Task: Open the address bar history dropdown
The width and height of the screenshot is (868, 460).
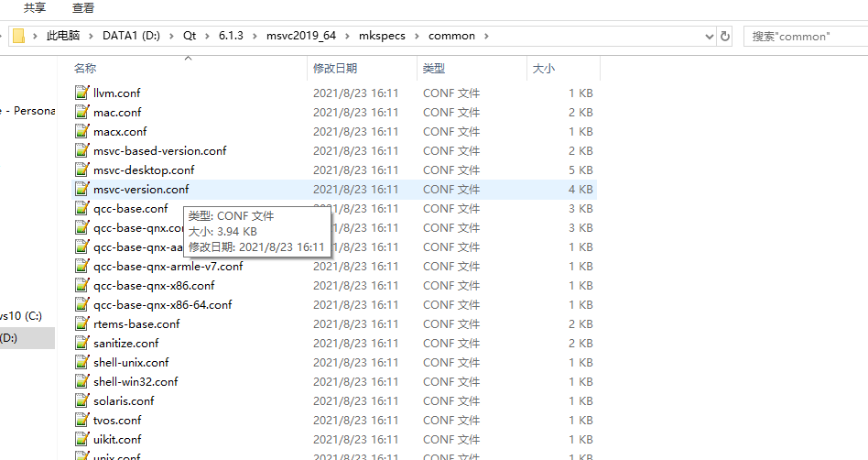Action: click(x=709, y=37)
